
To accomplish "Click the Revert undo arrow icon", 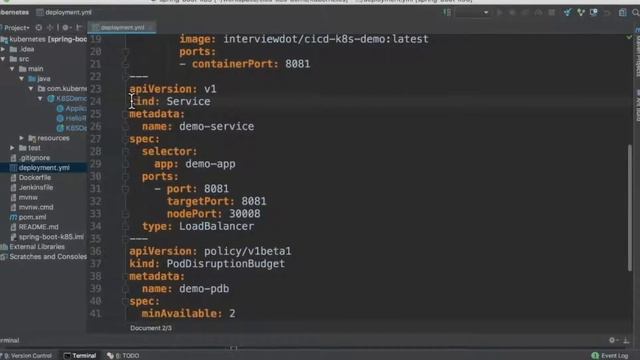I will (607, 13).
